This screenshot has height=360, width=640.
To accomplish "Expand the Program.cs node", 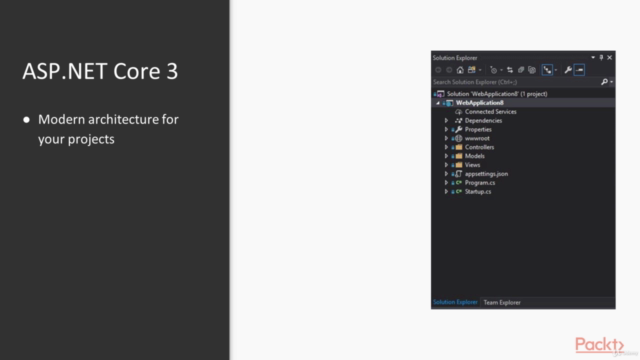I will 446,182.
